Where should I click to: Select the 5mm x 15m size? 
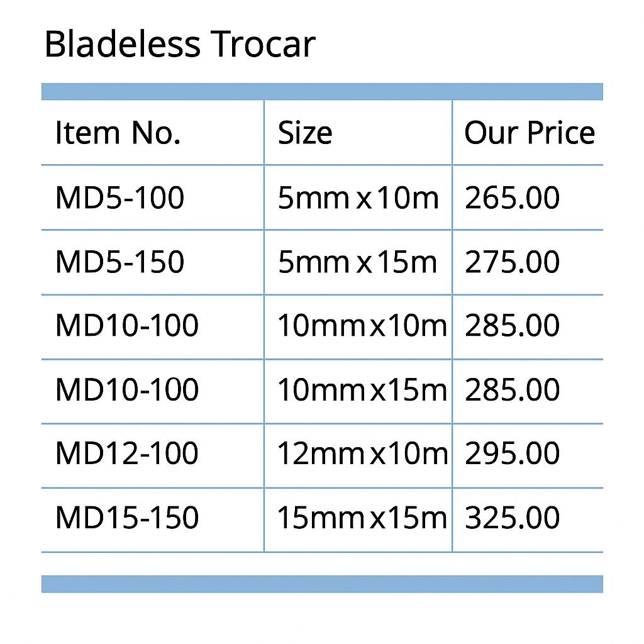pyautogui.click(x=358, y=262)
